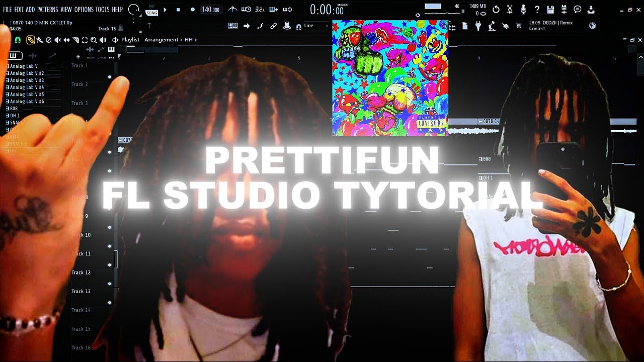Image resolution: width=644 pixels, height=362 pixels.
Task: Select the playlist Select marquee tool
Action: pos(85,40)
